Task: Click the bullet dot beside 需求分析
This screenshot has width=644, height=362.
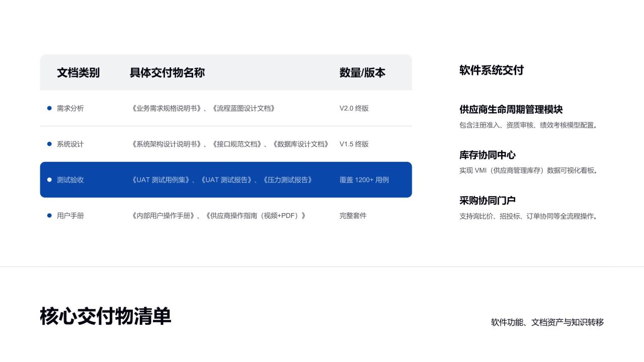Action: click(x=49, y=108)
